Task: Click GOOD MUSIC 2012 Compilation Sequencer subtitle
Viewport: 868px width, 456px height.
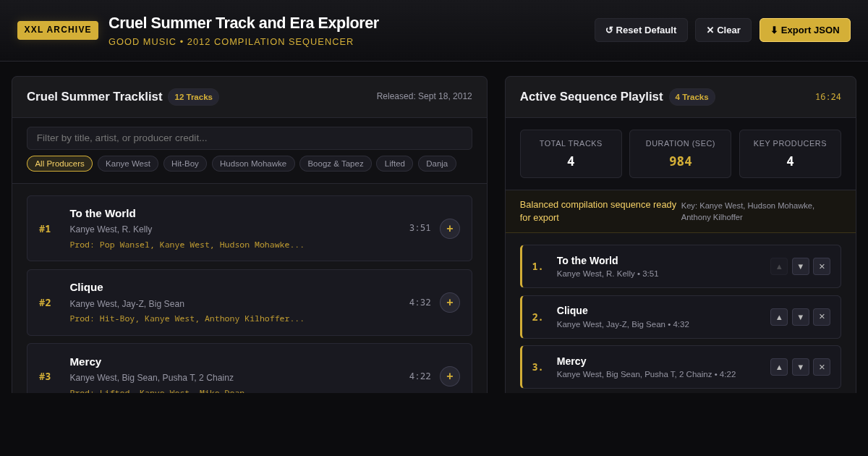Action: [x=231, y=42]
